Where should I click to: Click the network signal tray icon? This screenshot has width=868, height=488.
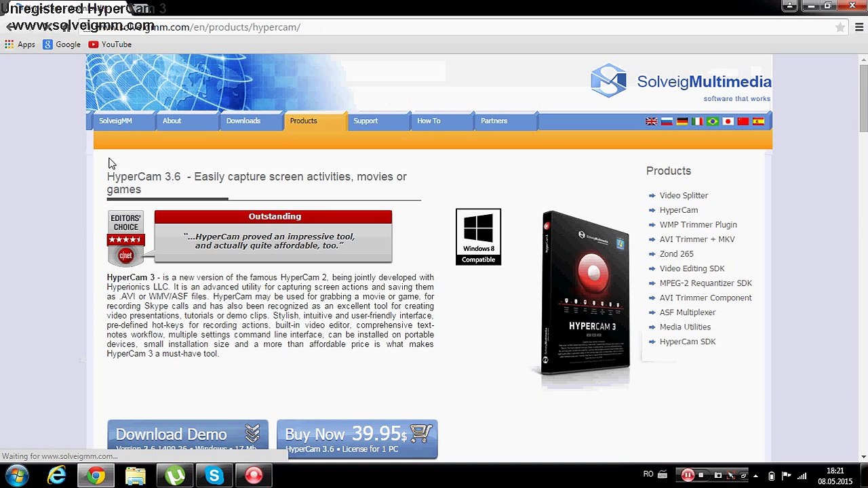[x=802, y=476]
